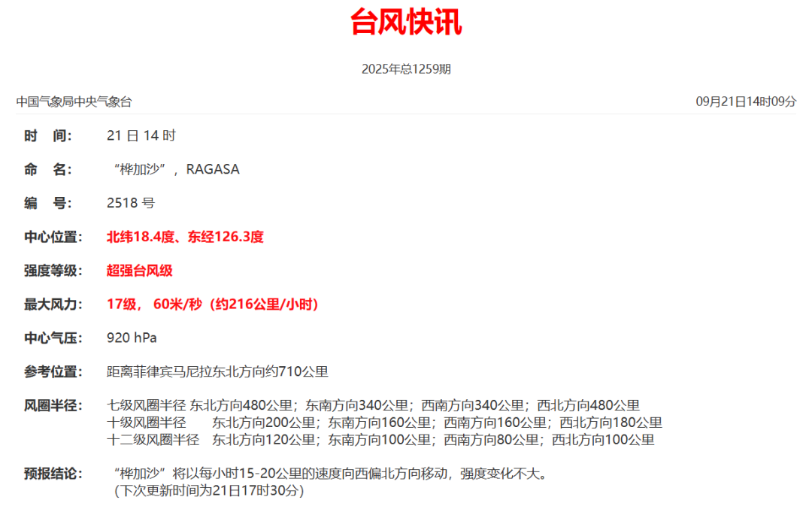Click the 十二级风圈半径 row
Image resolution: width=812 pixels, height=509 pixels.
pos(380,440)
